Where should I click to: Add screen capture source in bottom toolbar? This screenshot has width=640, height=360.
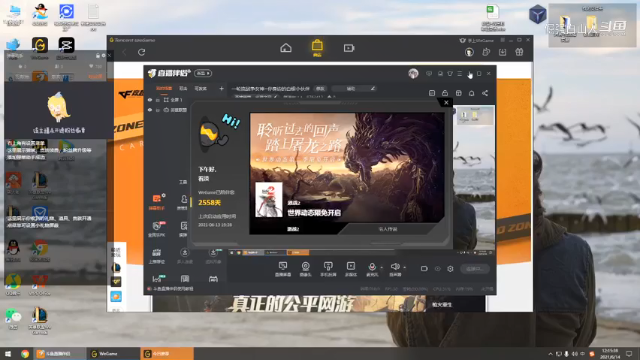[283, 269]
